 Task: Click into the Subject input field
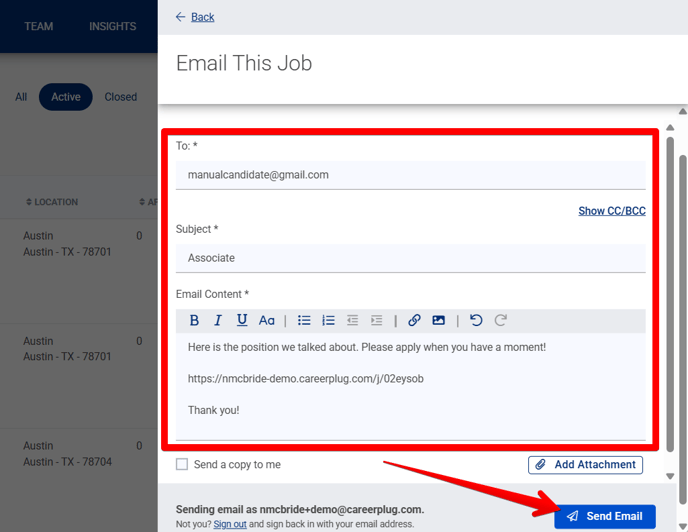pos(410,258)
